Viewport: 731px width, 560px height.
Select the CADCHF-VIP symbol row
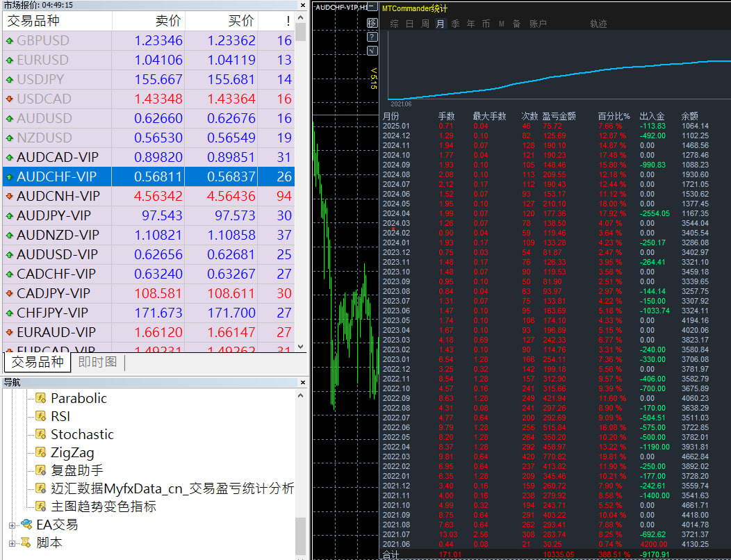(149, 274)
